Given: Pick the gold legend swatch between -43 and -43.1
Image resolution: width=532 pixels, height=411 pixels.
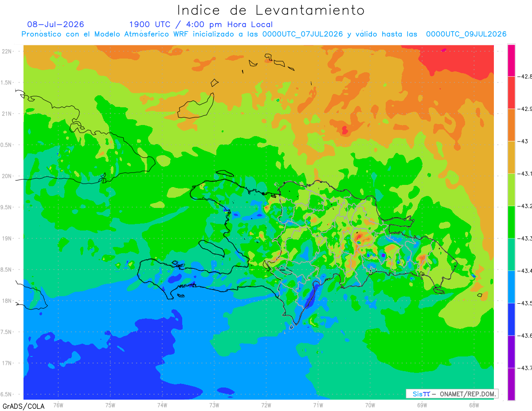Looking at the screenshot, I should point(511,157).
